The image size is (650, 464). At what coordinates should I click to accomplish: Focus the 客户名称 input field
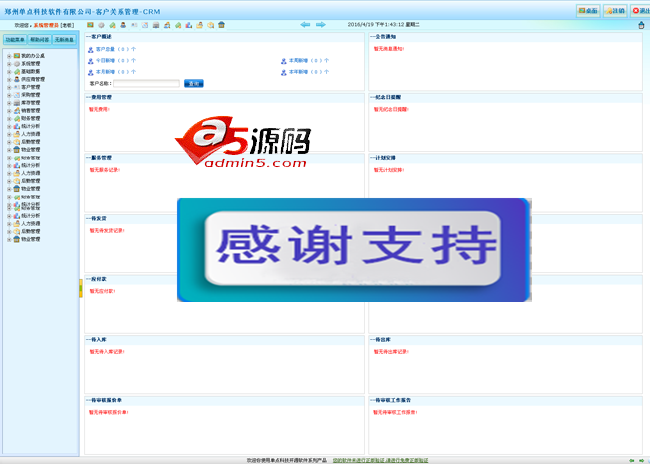pos(146,84)
